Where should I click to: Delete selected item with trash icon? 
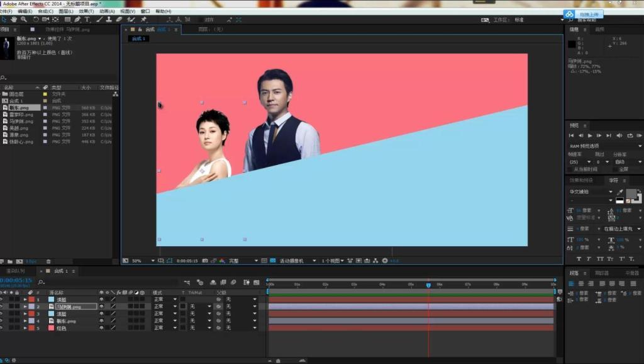pos(48,261)
